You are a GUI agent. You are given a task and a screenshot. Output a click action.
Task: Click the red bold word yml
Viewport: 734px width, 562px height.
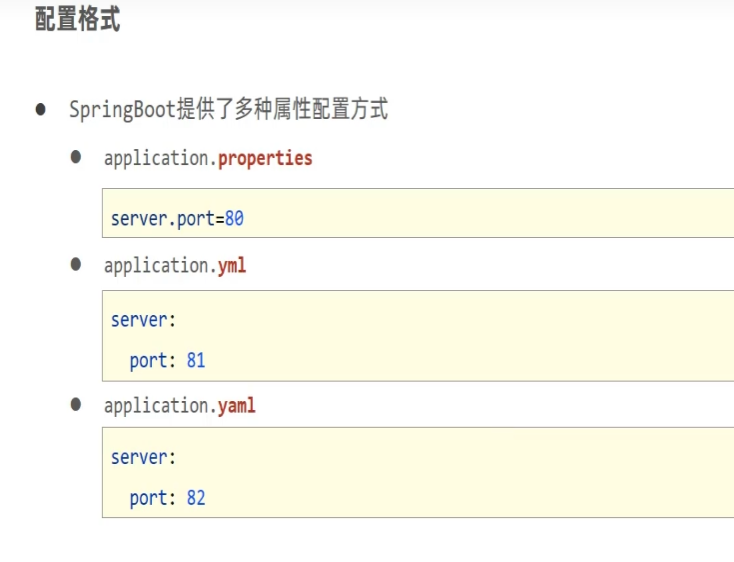coord(232,265)
